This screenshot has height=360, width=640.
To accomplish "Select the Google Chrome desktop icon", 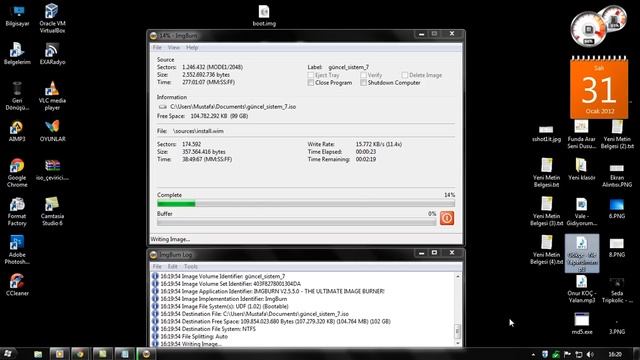I will [17, 173].
